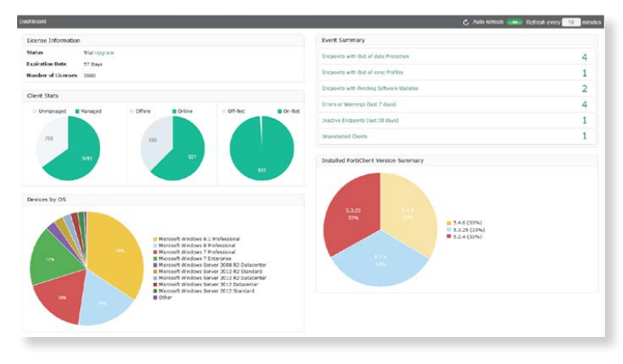Click the refresh interval minutes field
The width and height of the screenshot is (623, 364).
[x=571, y=22]
